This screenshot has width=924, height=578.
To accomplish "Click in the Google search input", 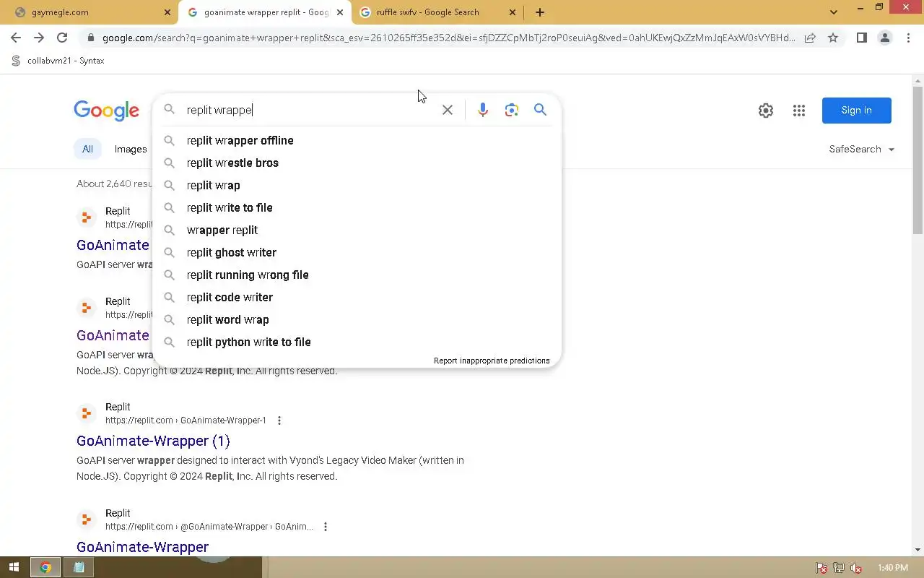I will tap(309, 110).
